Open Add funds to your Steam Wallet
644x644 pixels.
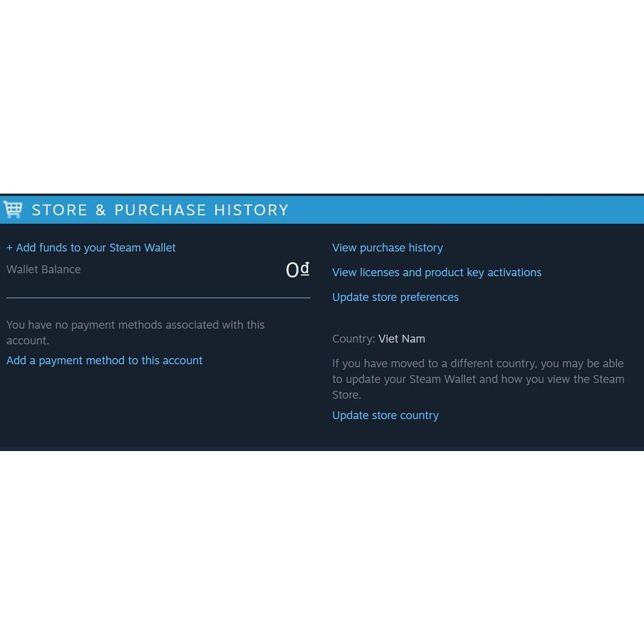tap(91, 247)
